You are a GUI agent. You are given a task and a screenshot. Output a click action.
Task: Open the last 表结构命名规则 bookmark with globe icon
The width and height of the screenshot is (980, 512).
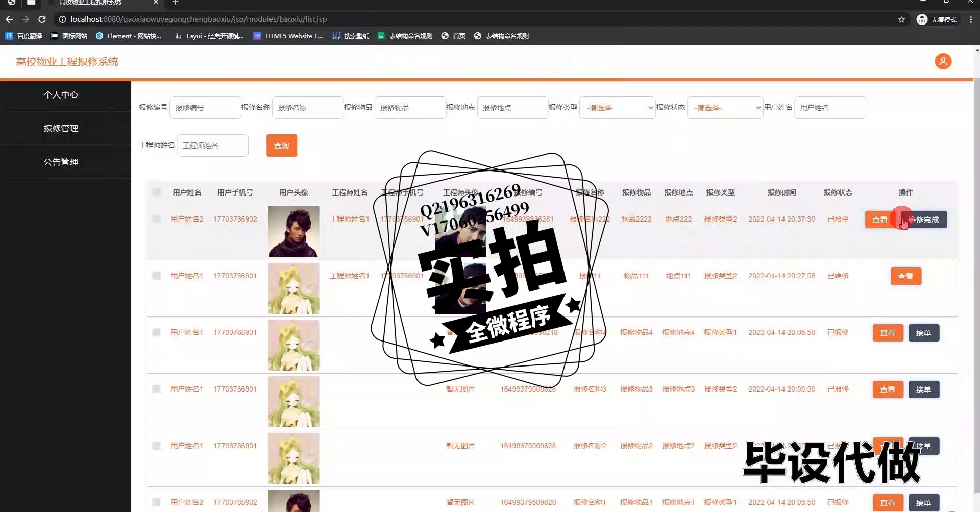501,36
